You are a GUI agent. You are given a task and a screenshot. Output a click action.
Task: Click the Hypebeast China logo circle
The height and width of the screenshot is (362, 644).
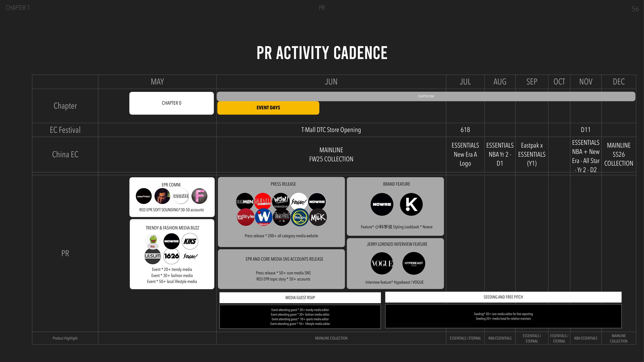(x=413, y=263)
